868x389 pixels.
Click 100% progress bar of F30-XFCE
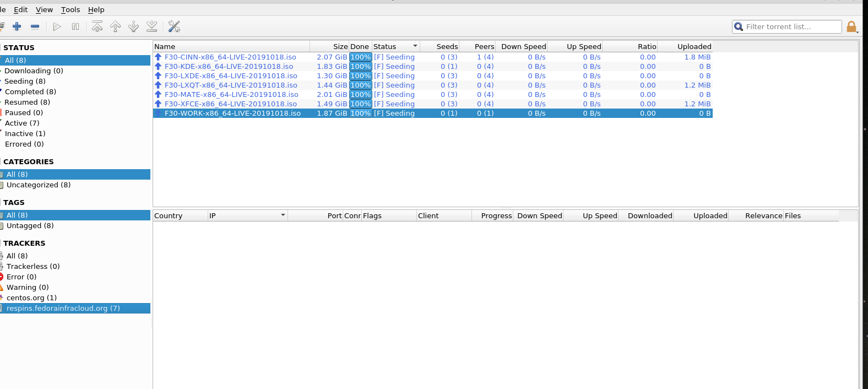tap(361, 104)
